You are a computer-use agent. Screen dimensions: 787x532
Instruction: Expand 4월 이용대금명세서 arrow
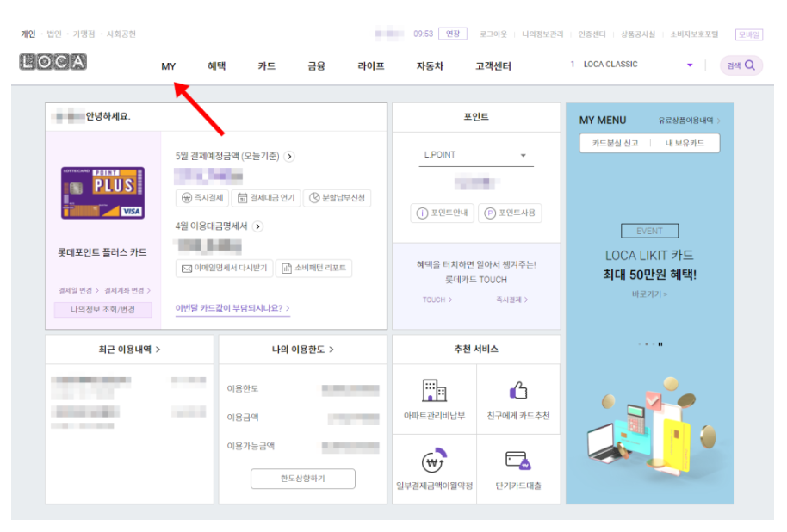click(x=257, y=226)
